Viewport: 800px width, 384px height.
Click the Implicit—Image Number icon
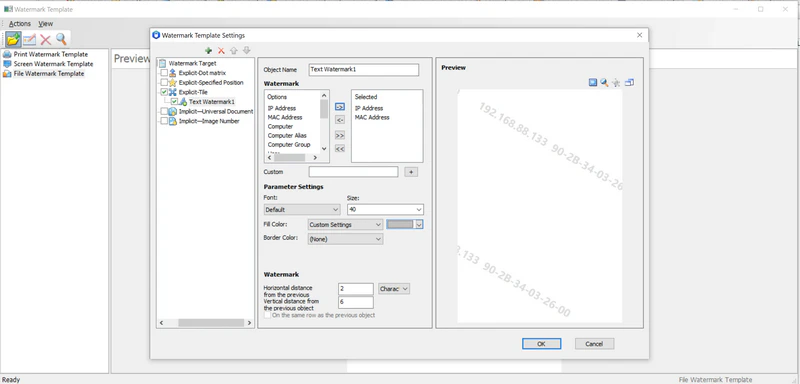coord(172,121)
